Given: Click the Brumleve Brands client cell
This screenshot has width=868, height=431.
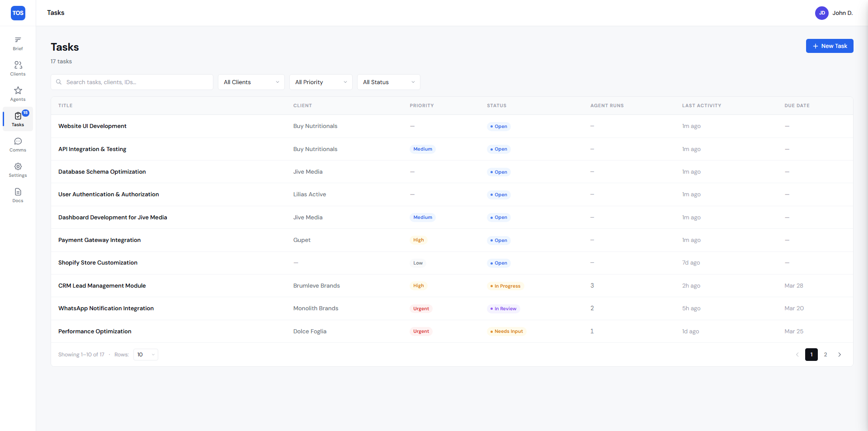Looking at the screenshot, I should click(x=316, y=286).
